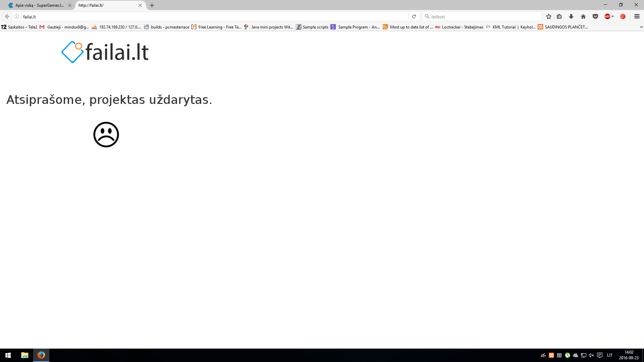
Task: Open the Windows Start menu
Action: (x=8, y=355)
